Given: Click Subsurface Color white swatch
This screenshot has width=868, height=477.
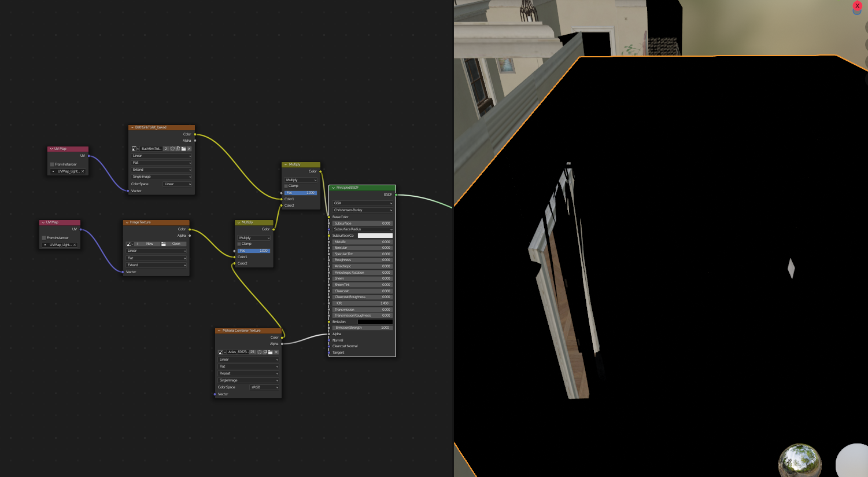Looking at the screenshot, I should tap(375, 236).
